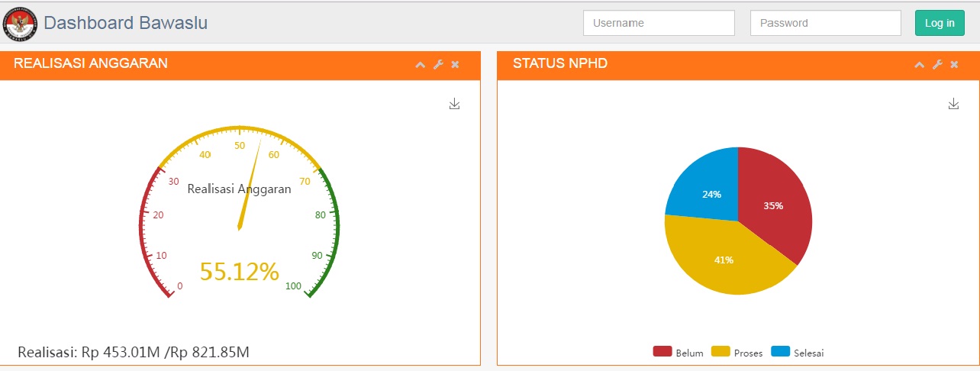Collapse the Realisasi Anggaran panel
This screenshot has width=980, height=371.
click(x=420, y=65)
